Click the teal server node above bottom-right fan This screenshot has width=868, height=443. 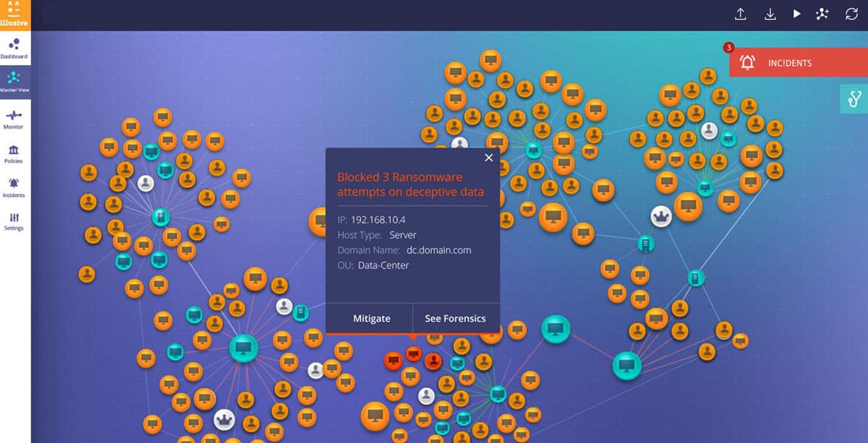point(696,277)
